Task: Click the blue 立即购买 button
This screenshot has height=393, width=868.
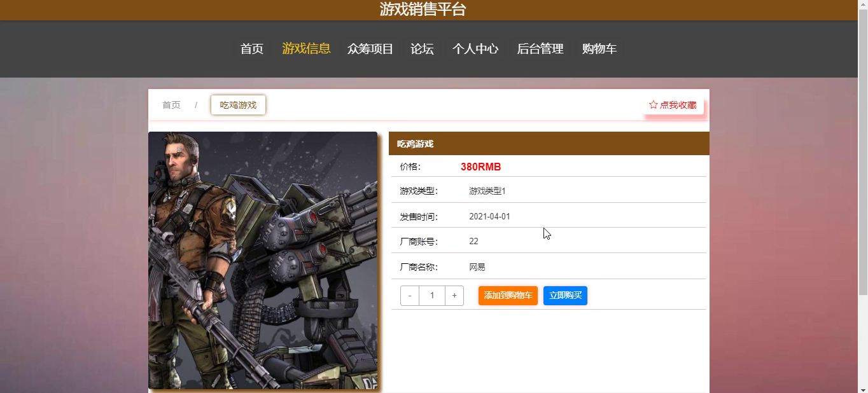Action: (x=565, y=296)
